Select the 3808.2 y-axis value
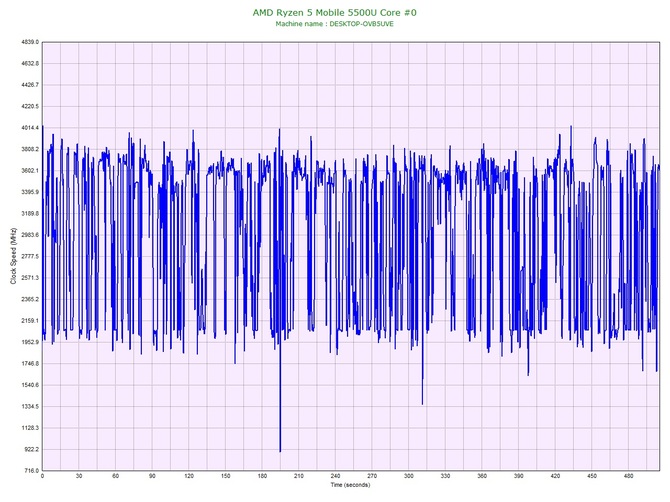This screenshot has width=670, height=502. point(29,149)
